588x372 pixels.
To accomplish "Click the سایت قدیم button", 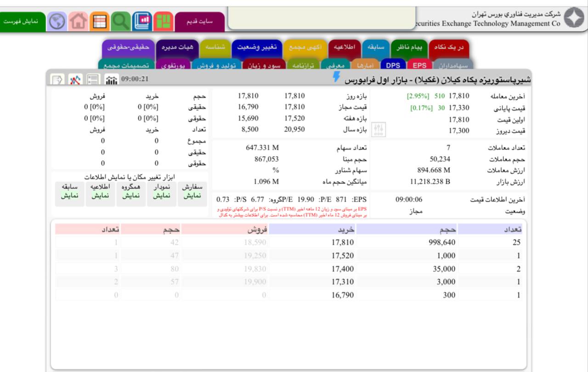I will pos(200,22).
